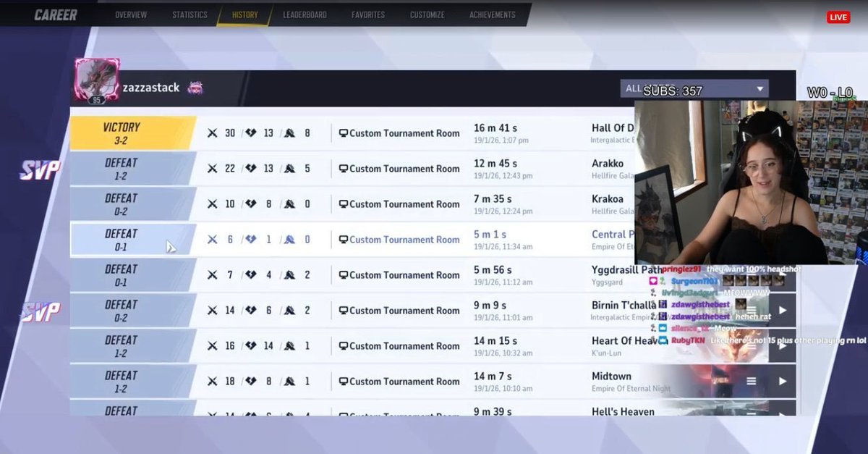Select the Defeat 1-2 Arakko match
Viewport: 868px width, 454px height.
click(x=433, y=169)
